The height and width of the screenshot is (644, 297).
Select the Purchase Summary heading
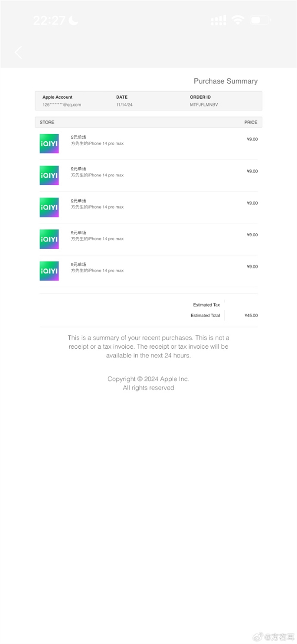226,81
